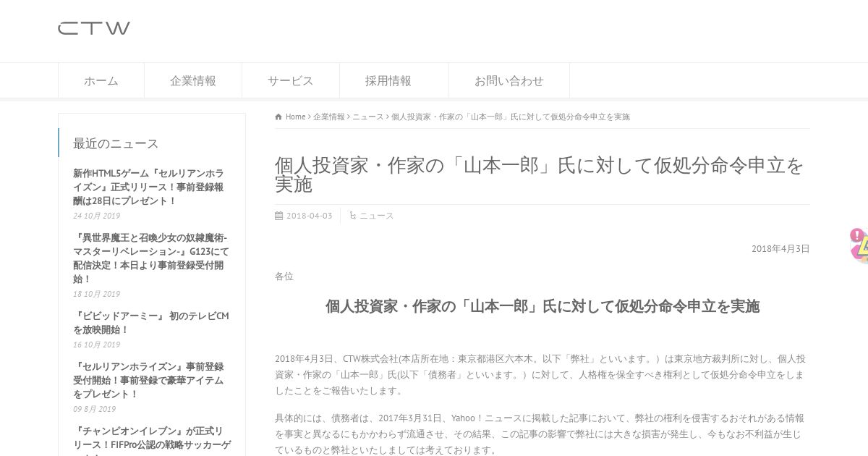Click the sidebar date 24 10月 2019

click(x=96, y=216)
